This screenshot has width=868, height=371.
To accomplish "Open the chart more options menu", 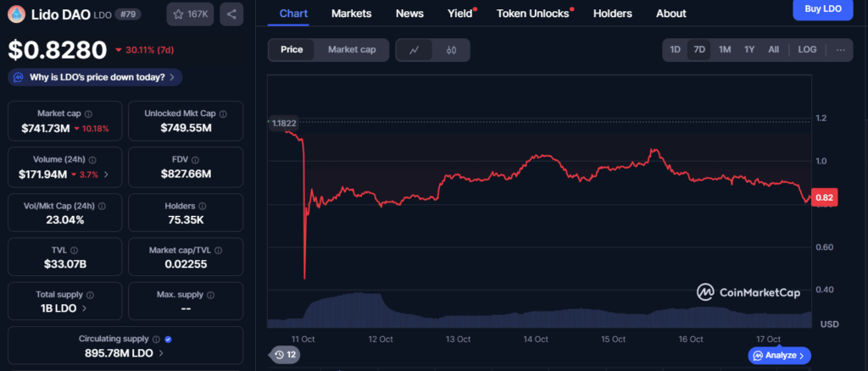I will (x=840, y=50).
